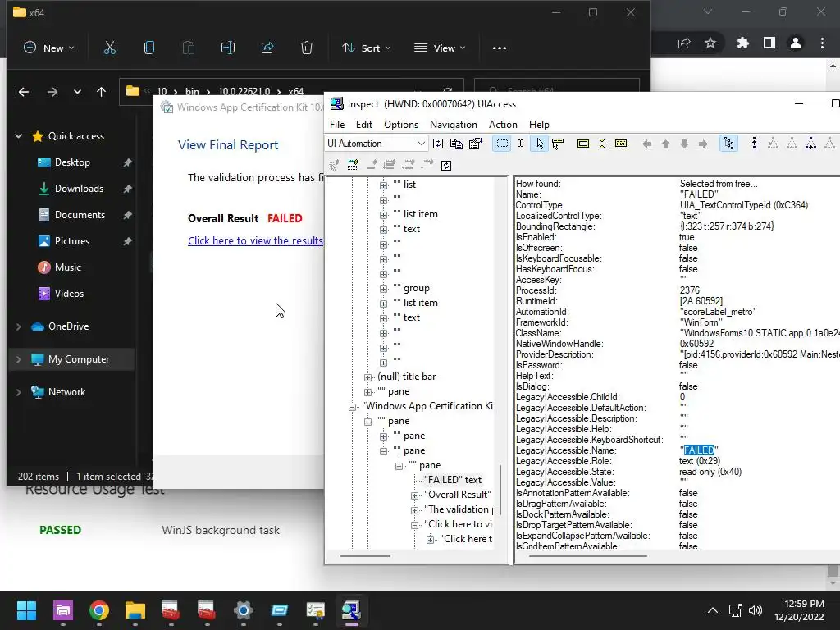Click the volume icon in system tray
Image resolution: width=840 pixels, height=630 pixels.
click(x=756, y=610)
